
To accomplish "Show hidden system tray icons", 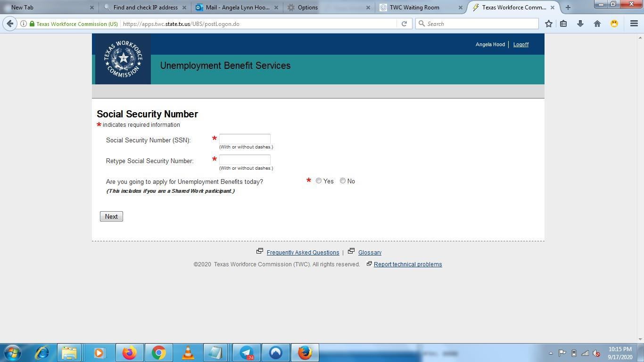I will coord(551,353).
